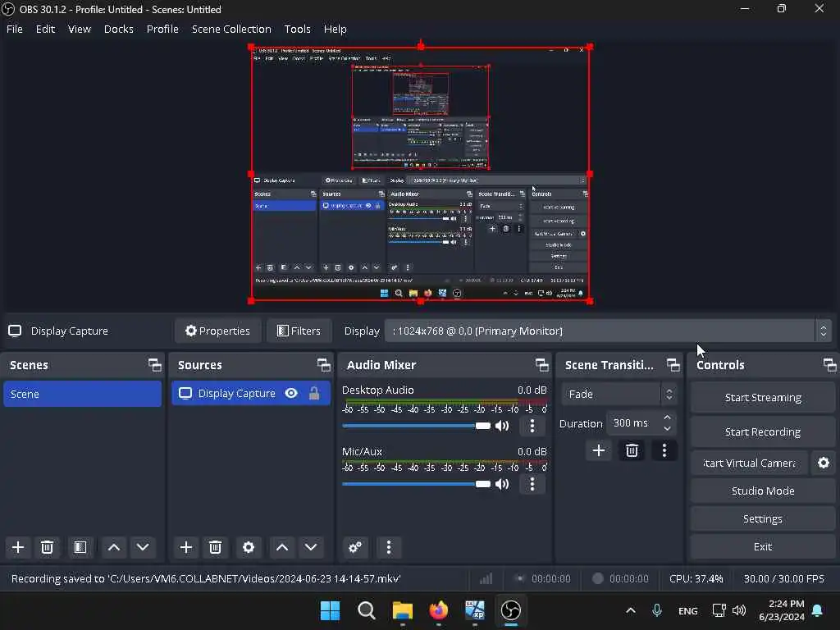Move source up arrow in Sources dock

tap(282, 547)
